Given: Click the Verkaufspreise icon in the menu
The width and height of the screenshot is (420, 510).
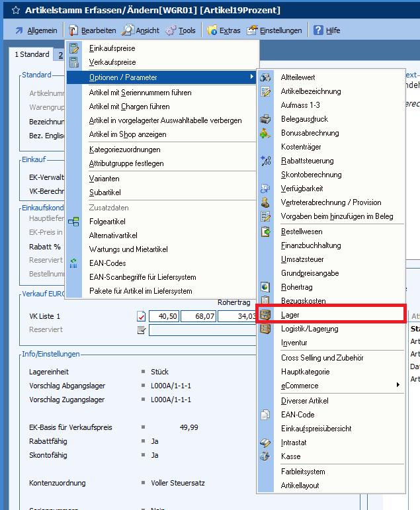Looking at the screenshot, I should point(74,62).
